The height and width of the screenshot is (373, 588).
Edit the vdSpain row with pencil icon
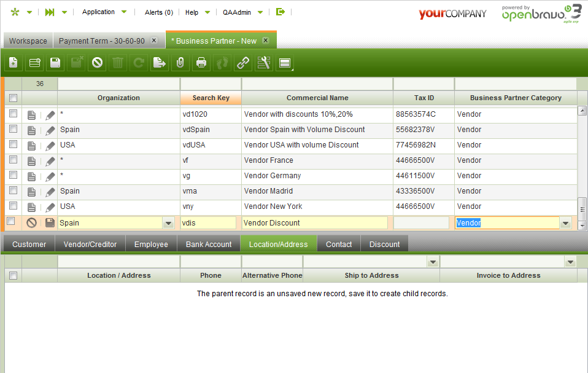click(x=50, y=131)
